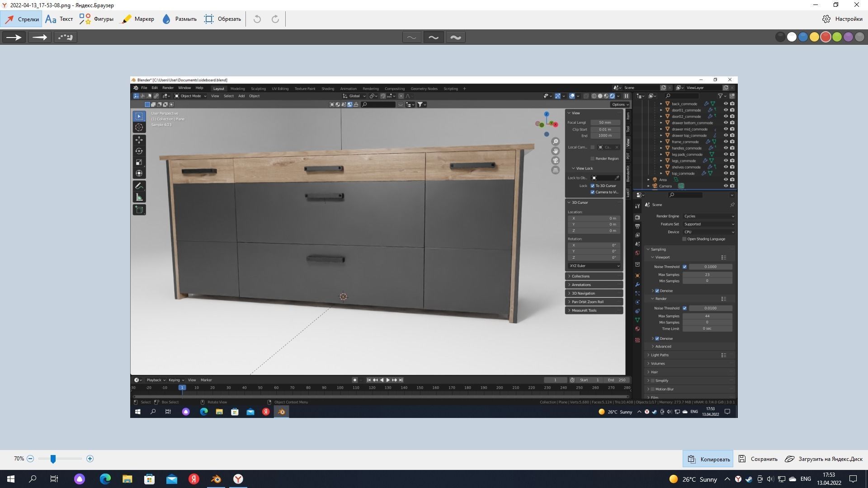In Blender image, hide top_commode via eye icon
Image resolution: width=868 pixels, height=488 pixels.
click(726, 174)
